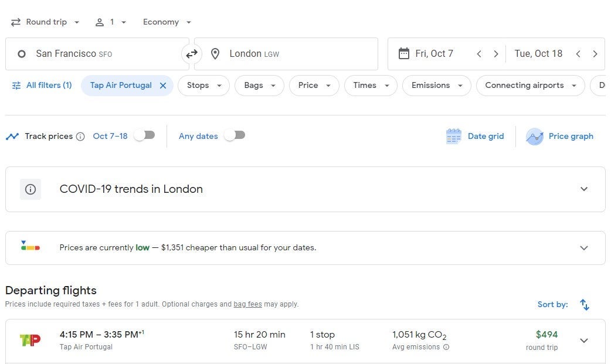Click the Avg emissions info icon
The height and width of the screenshot is (364, 611).
(446, 347)
